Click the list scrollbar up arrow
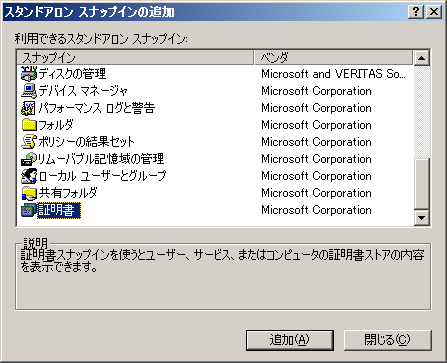 point(422,58)
